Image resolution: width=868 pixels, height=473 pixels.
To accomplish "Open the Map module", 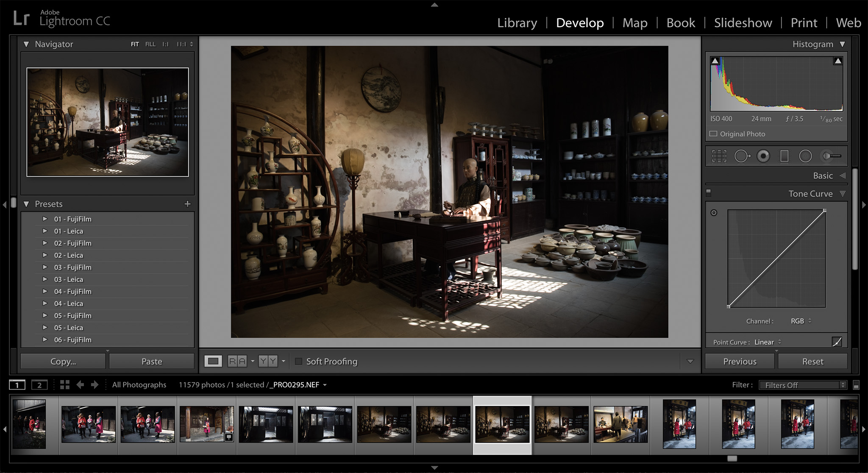I will pos(634,23).
